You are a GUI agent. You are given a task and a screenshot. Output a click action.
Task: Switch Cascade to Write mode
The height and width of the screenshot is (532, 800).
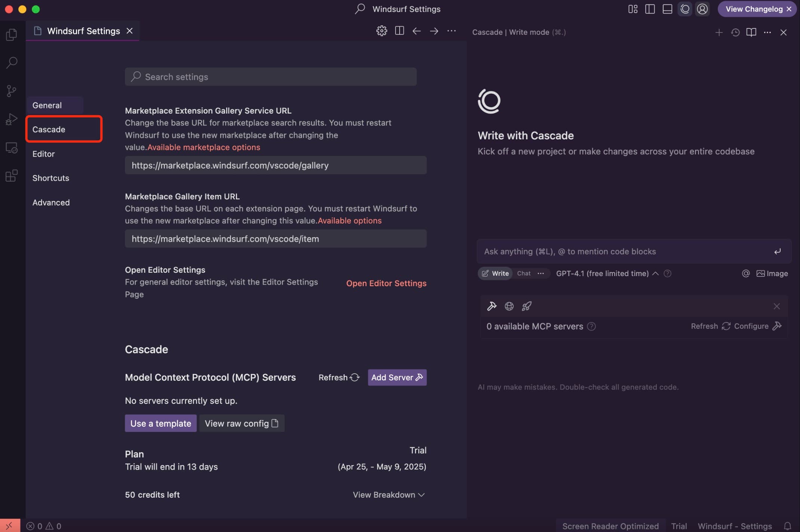(495, 273)
